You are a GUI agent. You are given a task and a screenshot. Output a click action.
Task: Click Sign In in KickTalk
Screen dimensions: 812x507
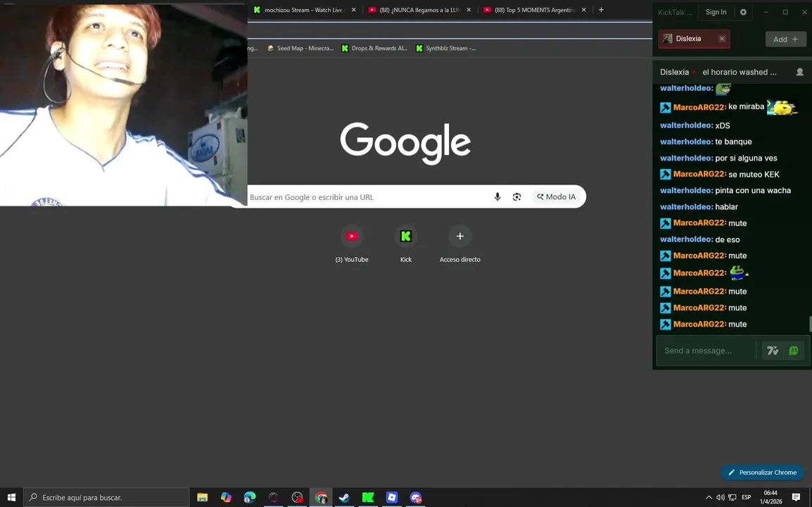pos(716,12)
